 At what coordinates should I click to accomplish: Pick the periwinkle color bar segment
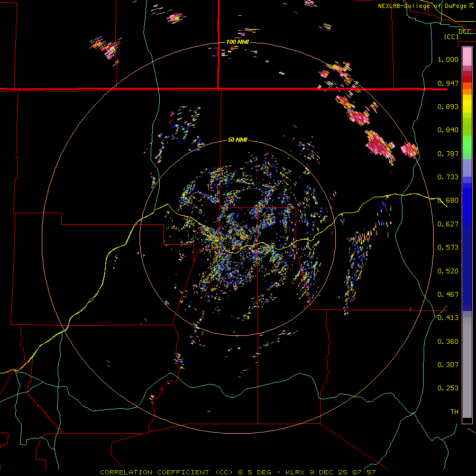click(x=467, y=168)
